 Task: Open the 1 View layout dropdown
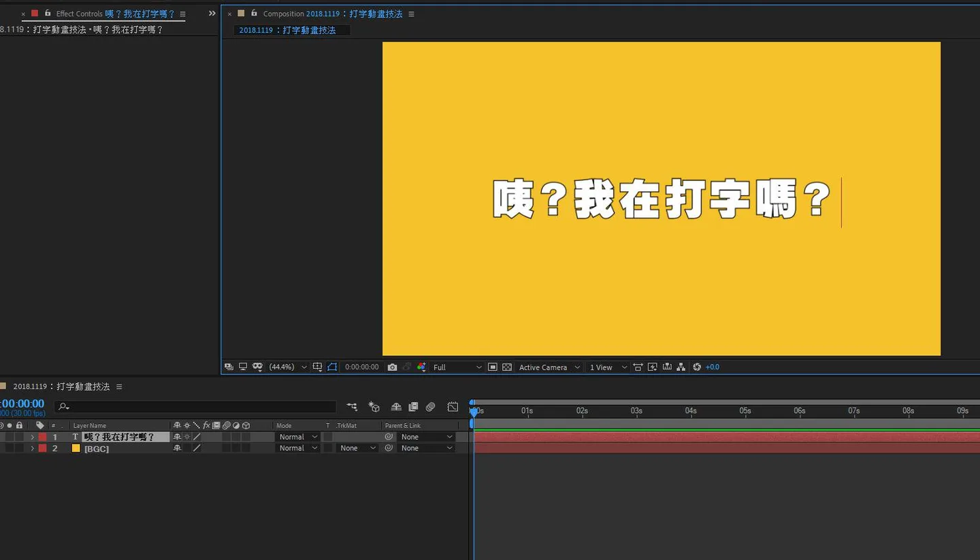click(x=608, y=367)
